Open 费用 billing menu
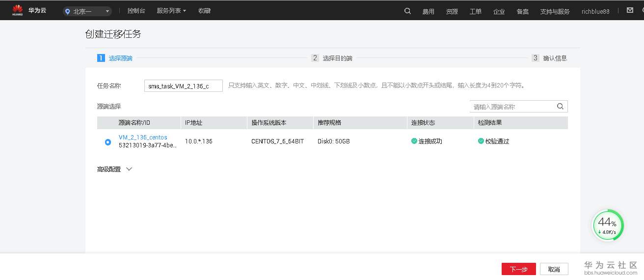Image resolution: width=644 pixels, height=280 pixels. [x=429, y=11]
